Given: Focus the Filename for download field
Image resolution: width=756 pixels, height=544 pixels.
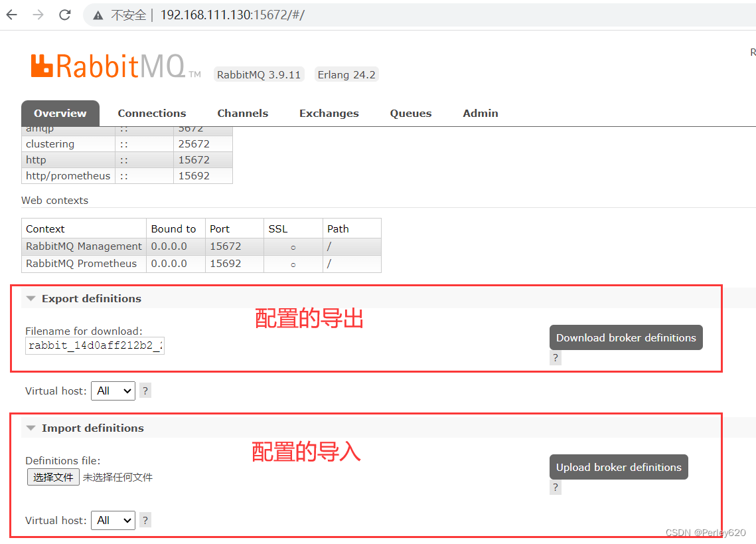Looking at the screenshot, I should pyautogui.click(x=95, y=345).
